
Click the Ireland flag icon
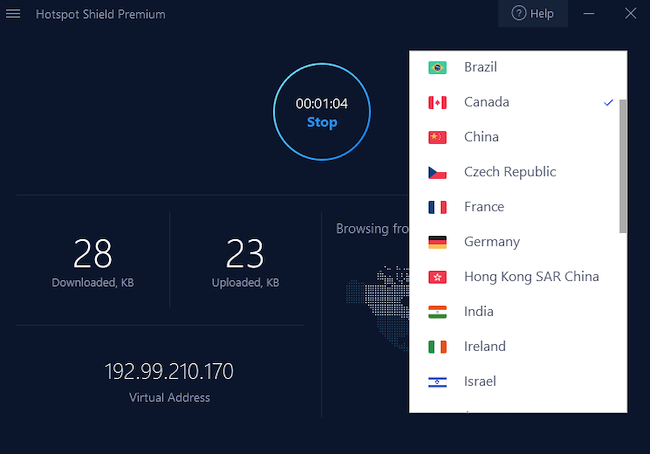click(437, 347)
